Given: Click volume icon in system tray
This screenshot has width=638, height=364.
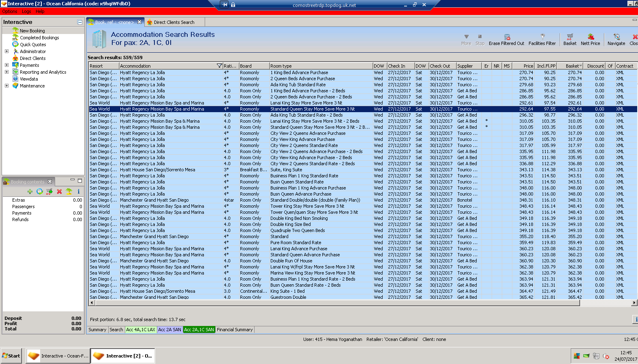Looking at the screenshot, I should tap(606, 356).
